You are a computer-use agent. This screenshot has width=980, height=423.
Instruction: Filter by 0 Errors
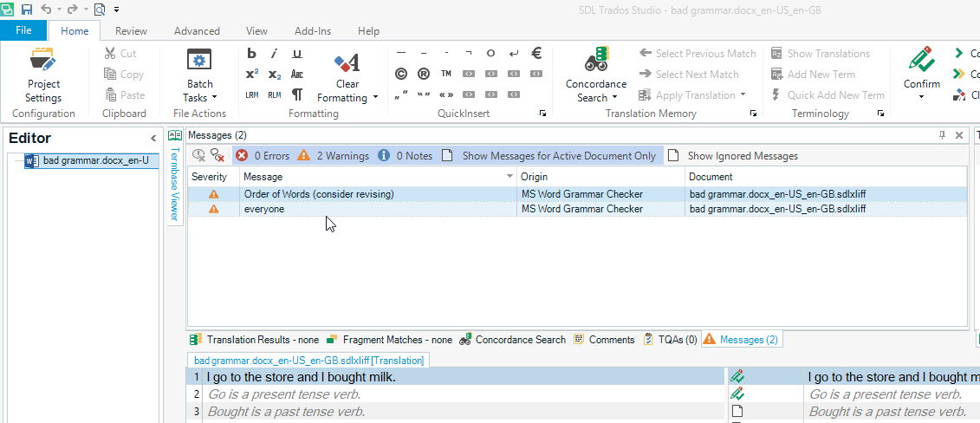point(263,155)
